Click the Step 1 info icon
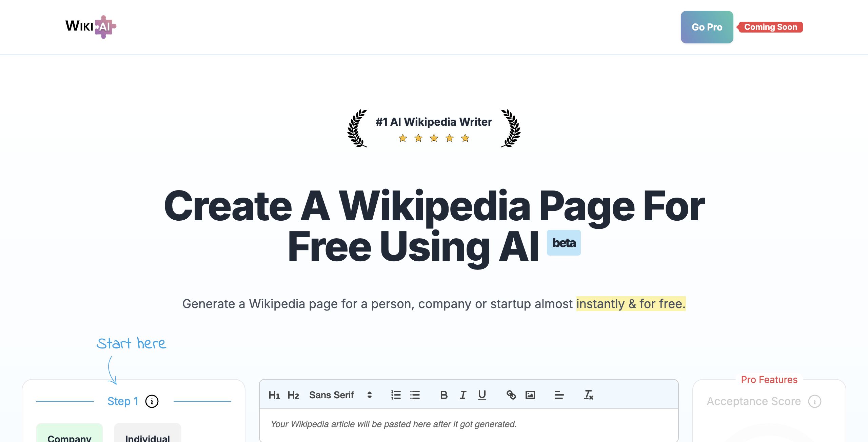The height and width of the screenshot is (442, 868). [152, 401]
